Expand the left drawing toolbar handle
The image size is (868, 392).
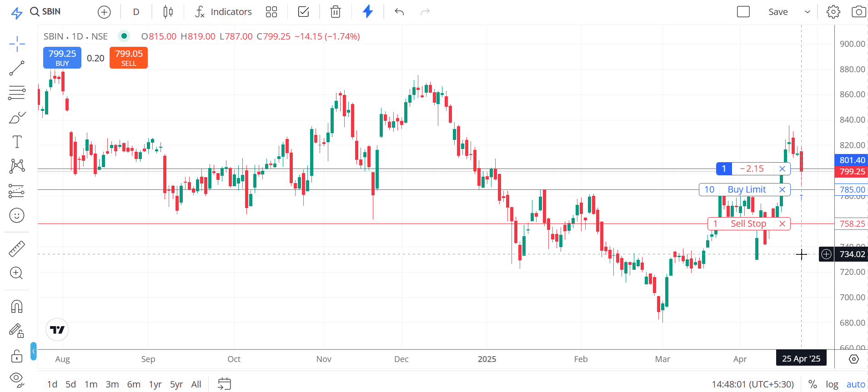(x=34, y=352)
